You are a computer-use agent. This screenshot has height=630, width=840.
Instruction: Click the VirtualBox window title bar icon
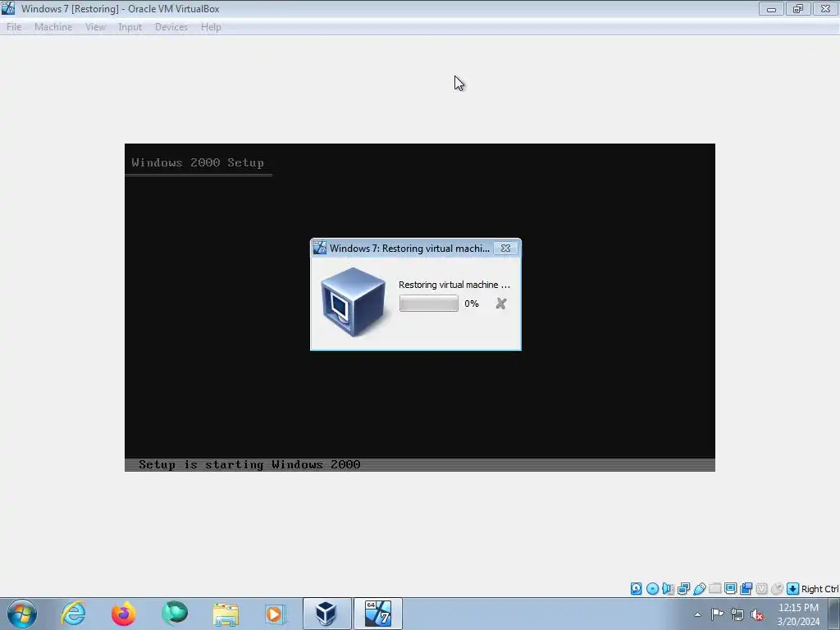pos(8,8)
